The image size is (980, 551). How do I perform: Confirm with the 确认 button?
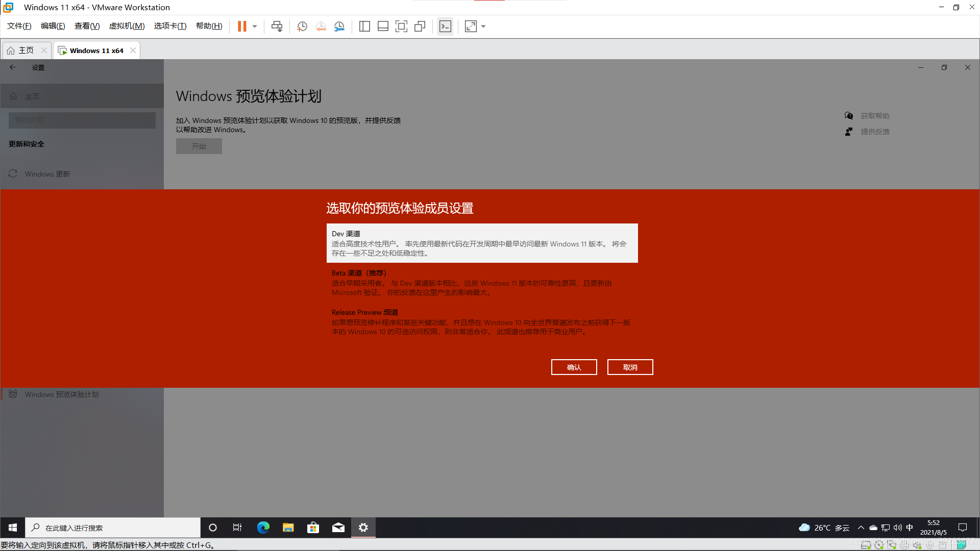point(574,367)
